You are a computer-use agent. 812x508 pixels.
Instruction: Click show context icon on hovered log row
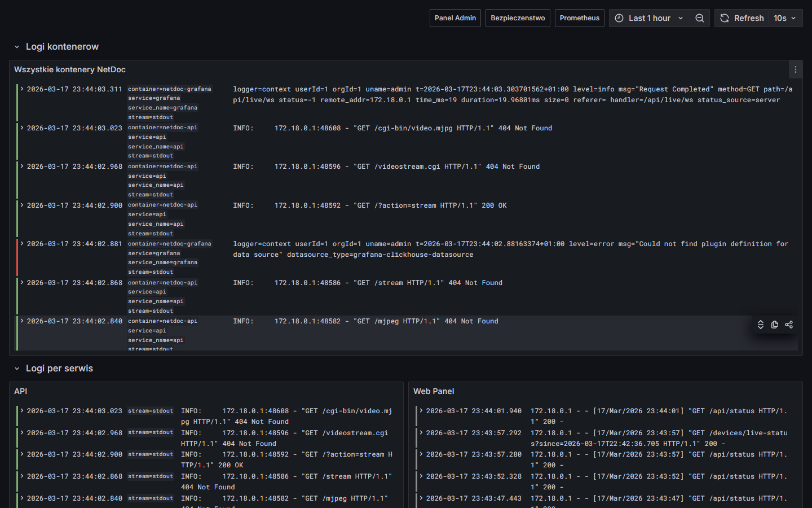click(x=761, y=325)
